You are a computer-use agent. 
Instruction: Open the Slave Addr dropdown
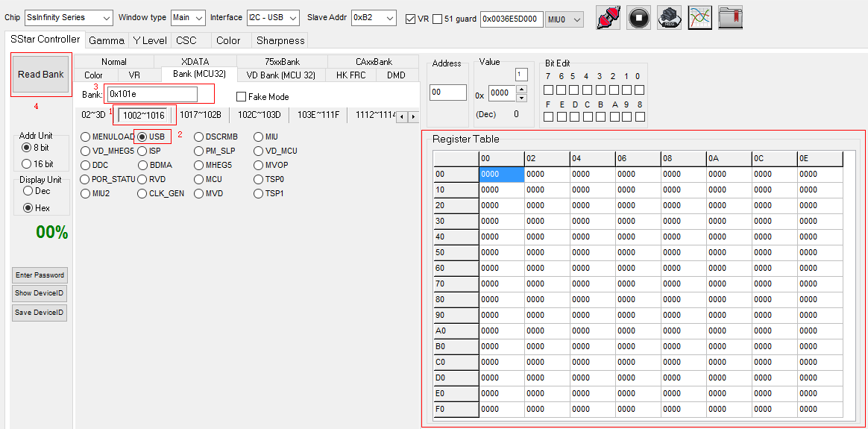[374, 18]
